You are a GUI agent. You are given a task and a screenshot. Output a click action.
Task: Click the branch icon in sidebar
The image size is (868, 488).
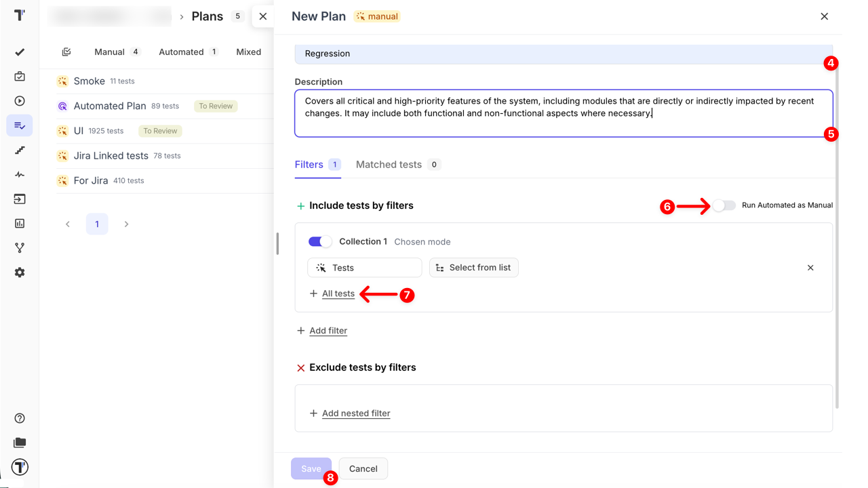(x=20, y=248)
